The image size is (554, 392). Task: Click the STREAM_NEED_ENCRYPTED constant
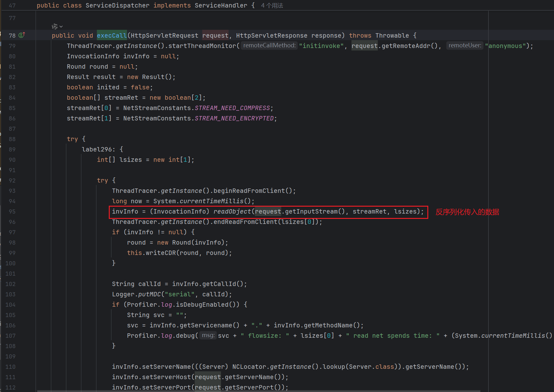pyautogui.click(x=234, y=119)
